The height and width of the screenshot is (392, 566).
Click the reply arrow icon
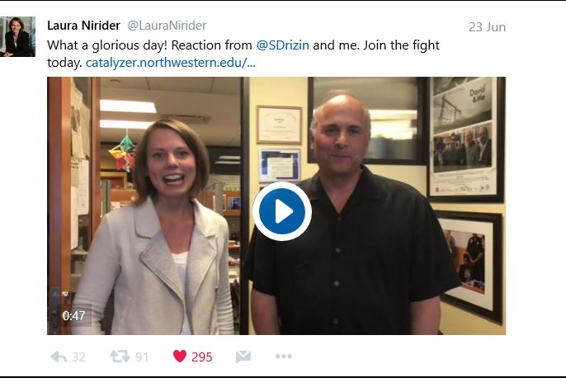(x=59, y=357)
